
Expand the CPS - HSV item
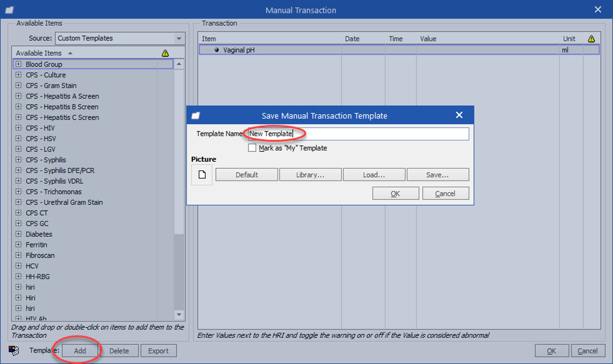pos(18,138)
